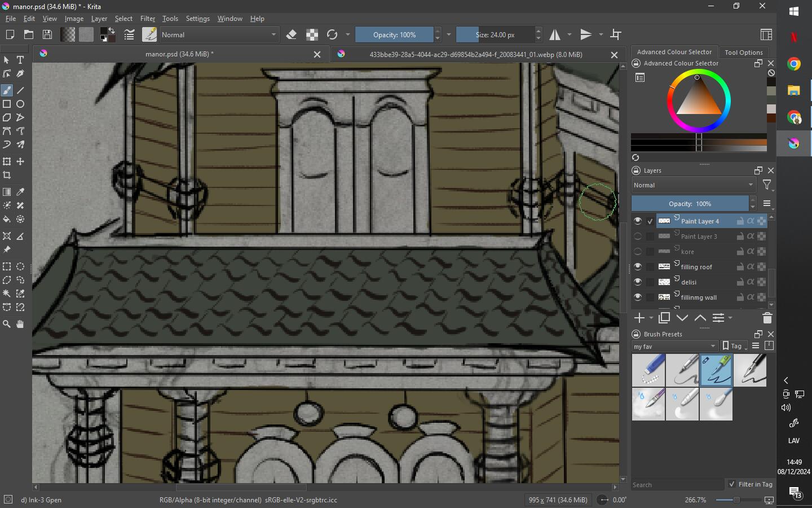Open the Filter menu
Image resolution: width=812 pixels, height=508 pixels.
[x=148, y=19]
